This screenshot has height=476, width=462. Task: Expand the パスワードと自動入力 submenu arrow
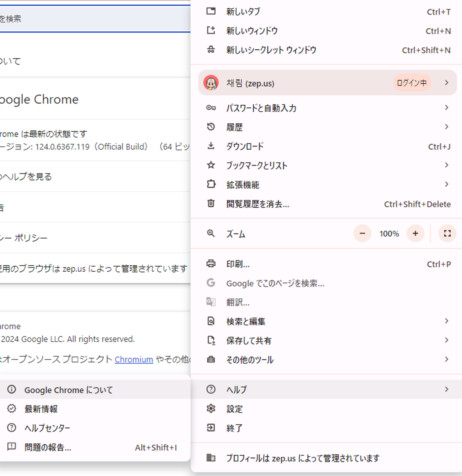pos(447,108)
